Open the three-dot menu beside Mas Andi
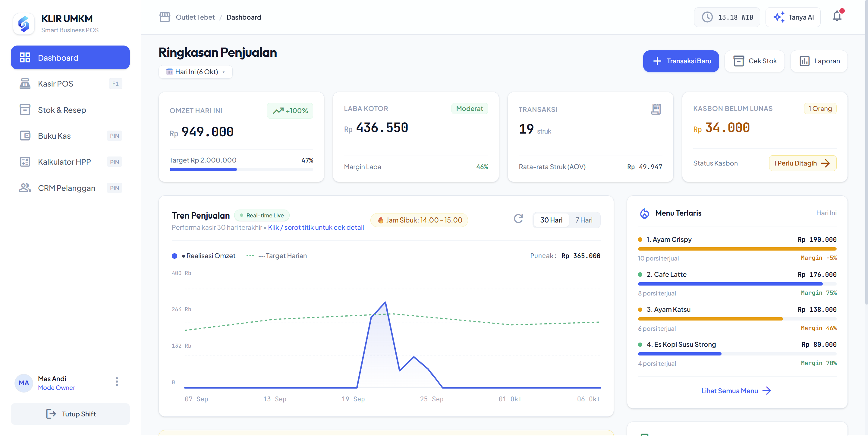868x436 pixels. [x=117, y=381]
